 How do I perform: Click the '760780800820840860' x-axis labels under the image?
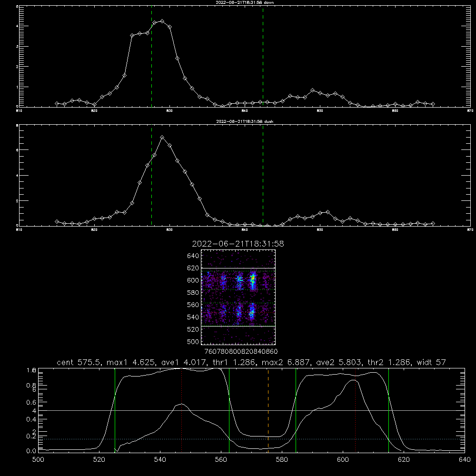(241, 352)
